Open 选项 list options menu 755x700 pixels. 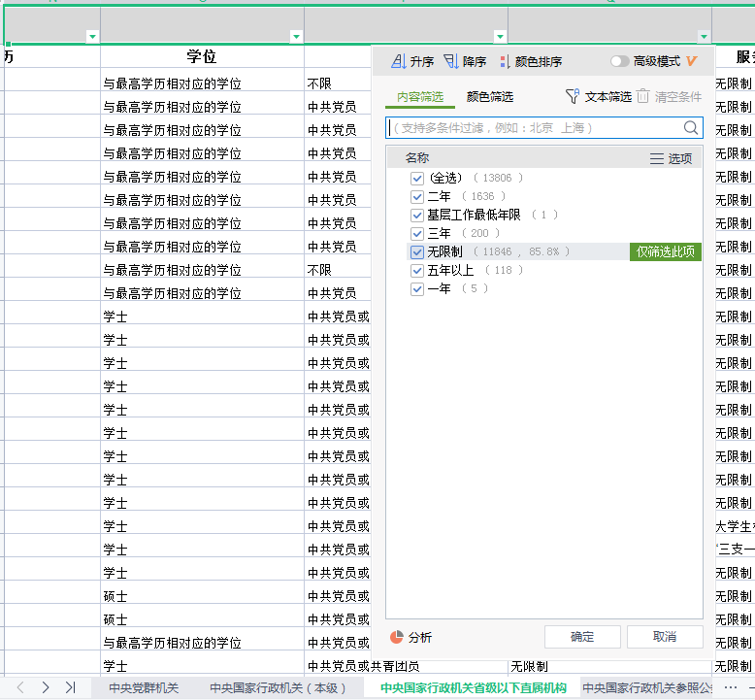tap(671, 158)
